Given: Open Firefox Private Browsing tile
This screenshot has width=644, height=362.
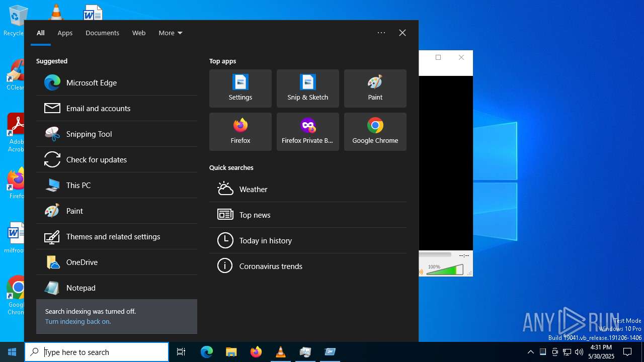Looking at the screenshot, I should pos(308,132).
